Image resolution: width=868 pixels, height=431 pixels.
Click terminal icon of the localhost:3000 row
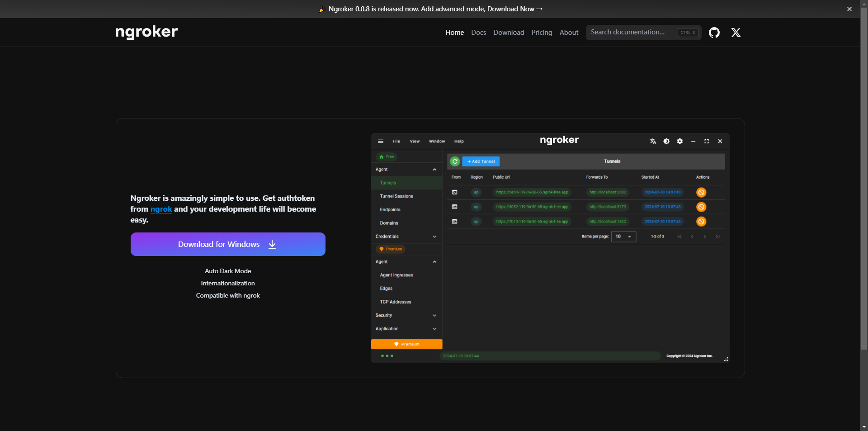click(x=455, y=192)
